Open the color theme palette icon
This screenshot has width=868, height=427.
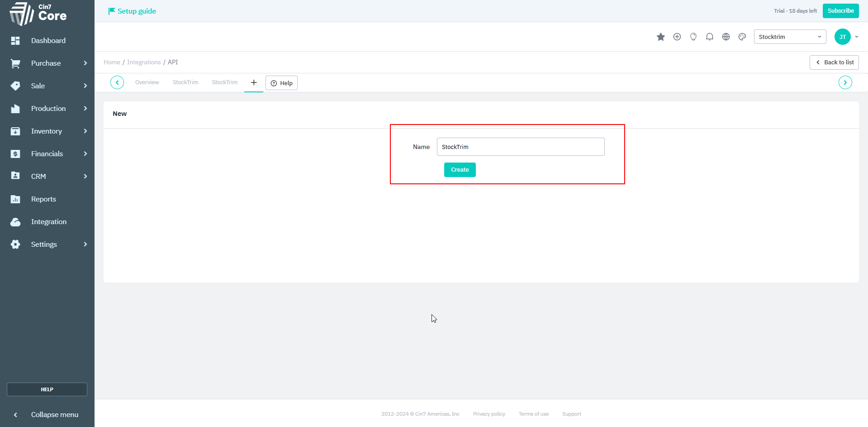coord(742,37)
